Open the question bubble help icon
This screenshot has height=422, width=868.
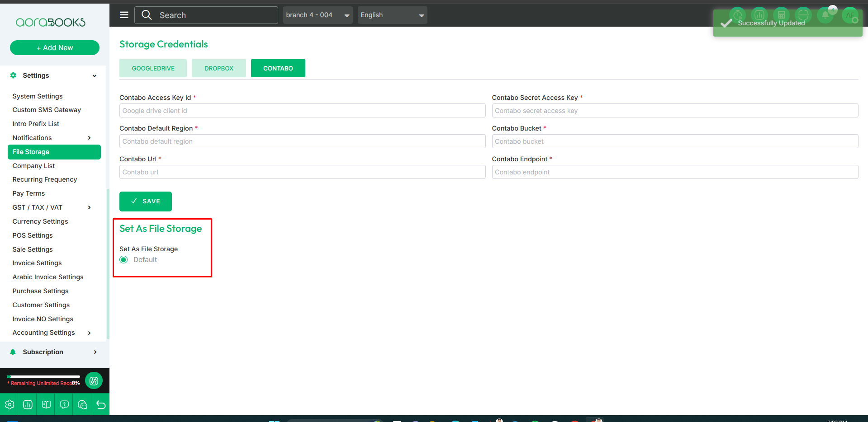64,404
